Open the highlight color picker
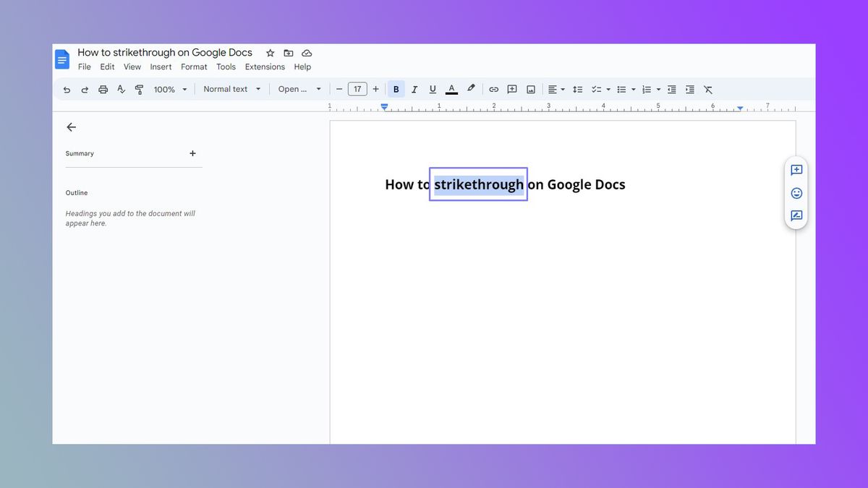The width and height of the screenshot is (868, 488). 471,89
